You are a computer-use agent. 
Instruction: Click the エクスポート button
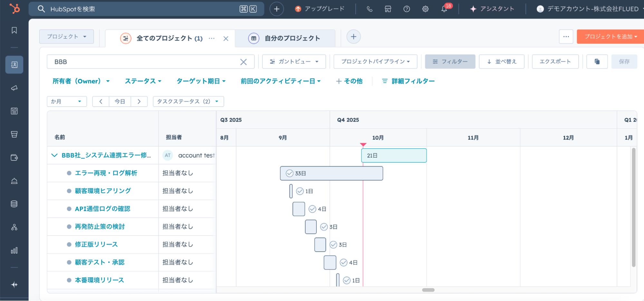coord(555,62)
